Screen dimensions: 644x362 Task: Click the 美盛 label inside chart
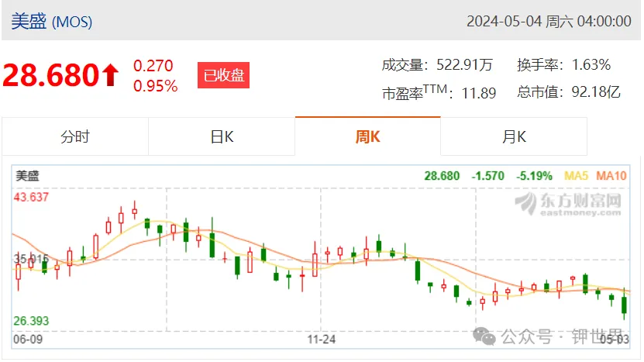27,176
